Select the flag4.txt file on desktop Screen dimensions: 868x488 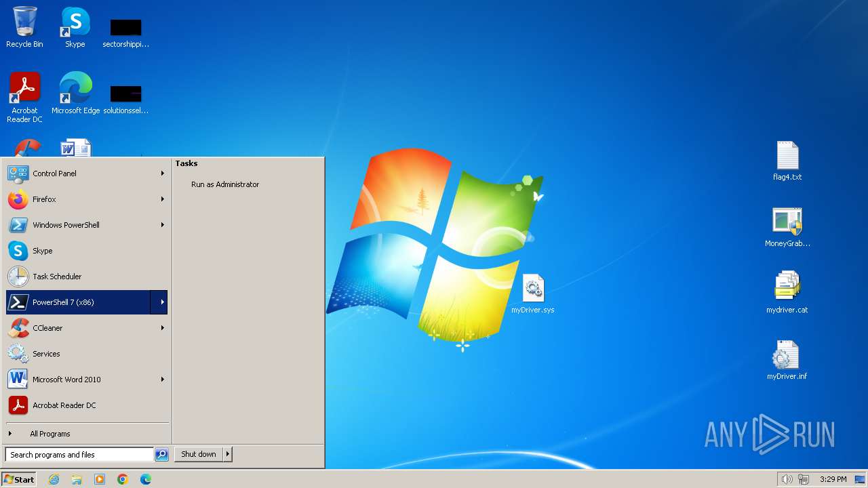(x=787, y=161)
